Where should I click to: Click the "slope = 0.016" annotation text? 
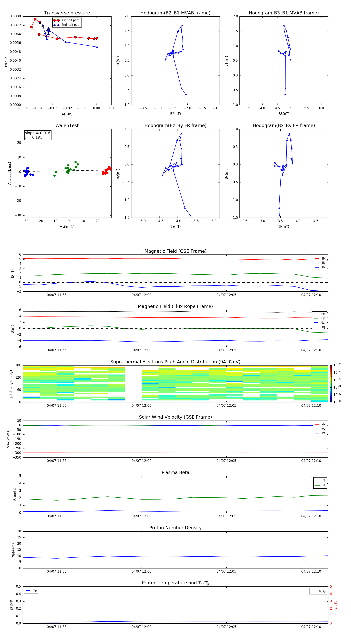pyautogui.click(x=38, y=133)
